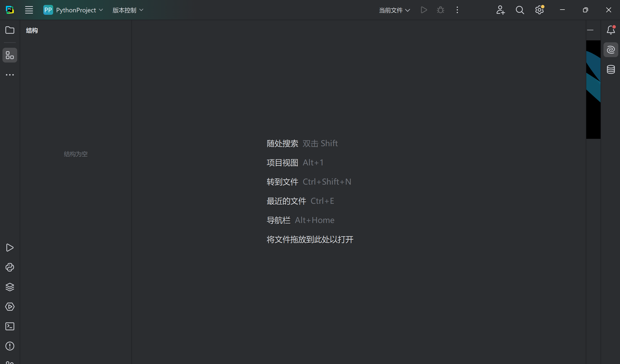Expand the PythonProject project dropdown
Screen dimensions: 620x364
pos(73,10)
